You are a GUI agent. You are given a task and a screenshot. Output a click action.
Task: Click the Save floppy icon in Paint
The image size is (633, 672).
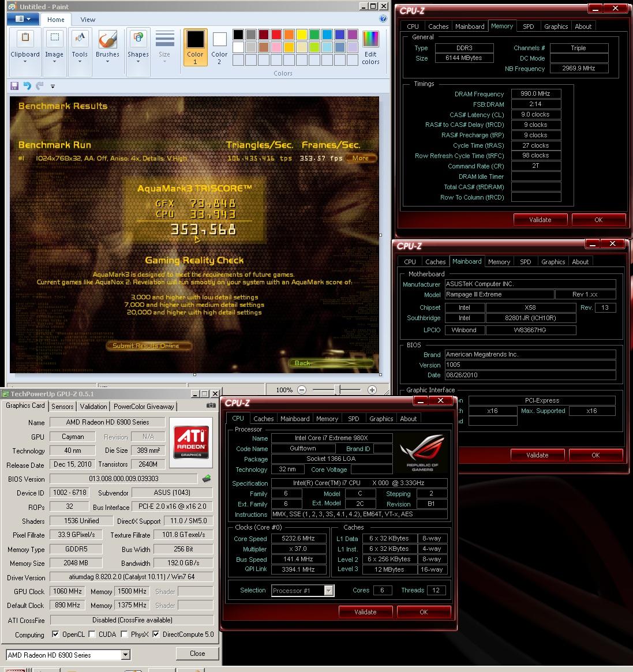(14, 86)
